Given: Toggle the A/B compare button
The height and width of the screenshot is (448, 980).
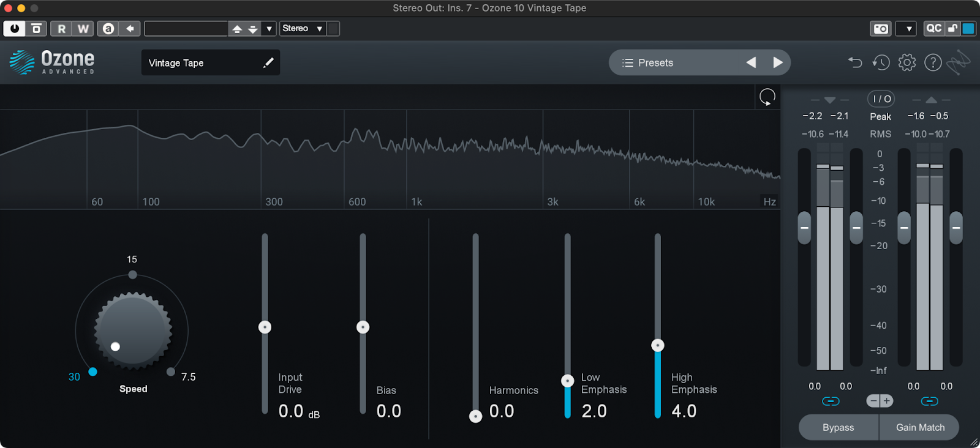Looking at the screenshot, I should pyautogui.click(x=108, y=28).
